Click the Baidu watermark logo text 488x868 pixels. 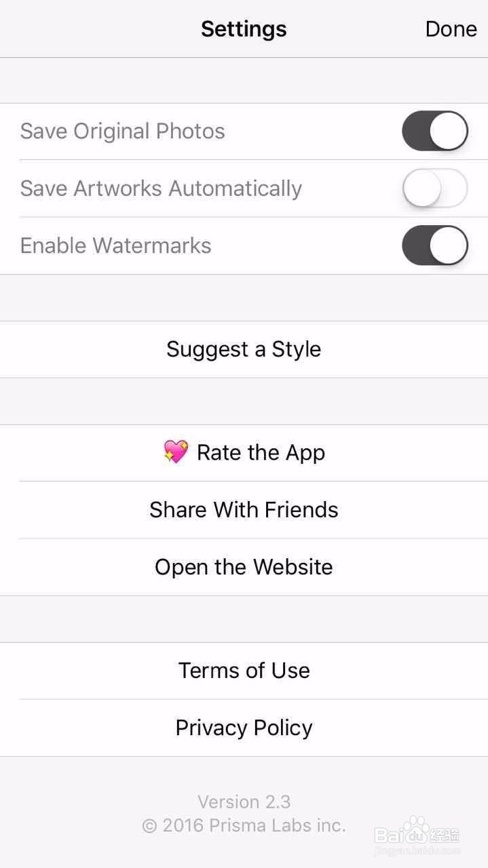point(391,835)
